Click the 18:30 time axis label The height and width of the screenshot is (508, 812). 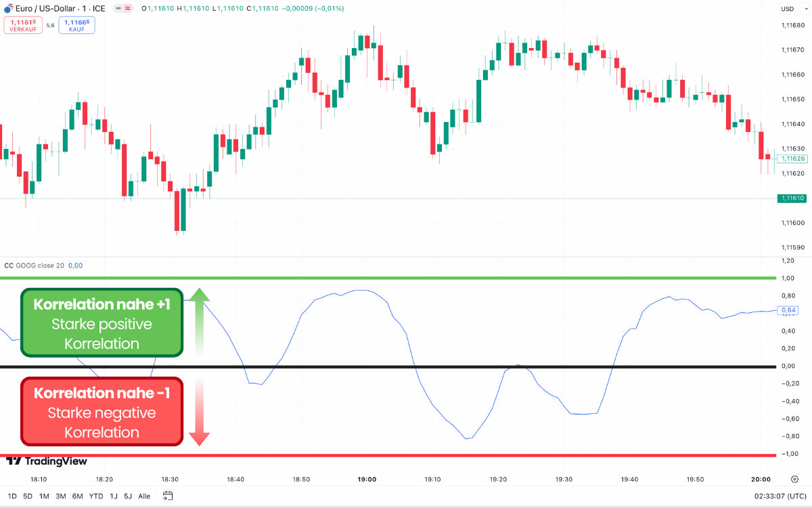(170, 479)
